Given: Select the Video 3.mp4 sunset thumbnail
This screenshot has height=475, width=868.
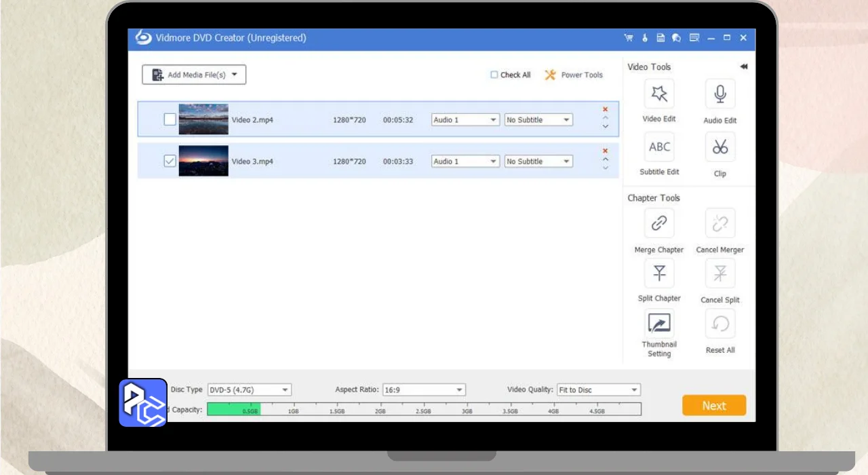Looking at the screenshot, I should coord(203,161).
